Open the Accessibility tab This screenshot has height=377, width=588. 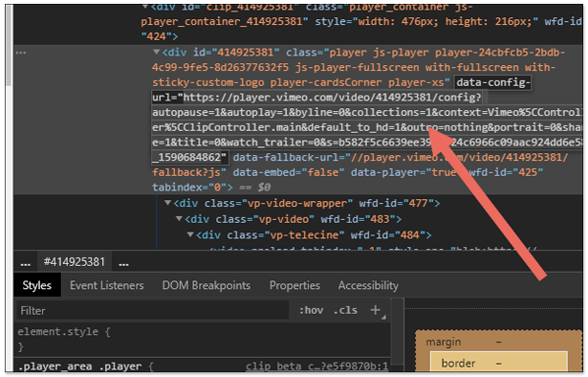(368, 285)
